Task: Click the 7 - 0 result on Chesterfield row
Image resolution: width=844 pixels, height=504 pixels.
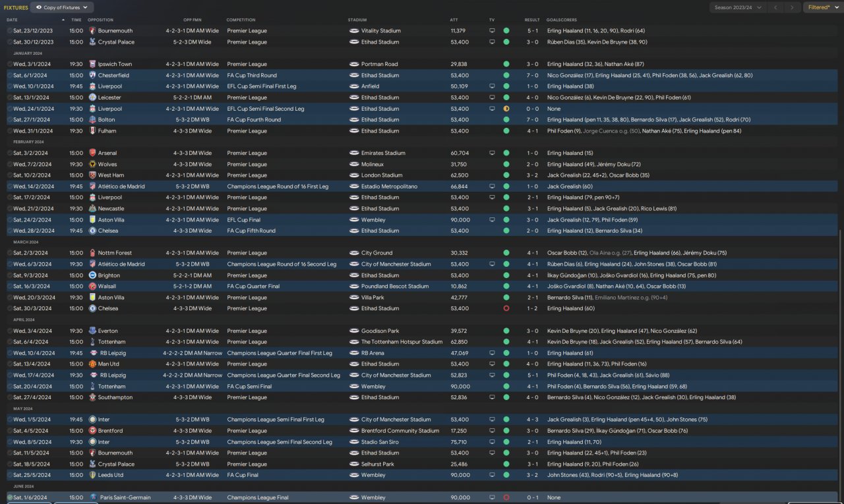Action: point(533,76)
